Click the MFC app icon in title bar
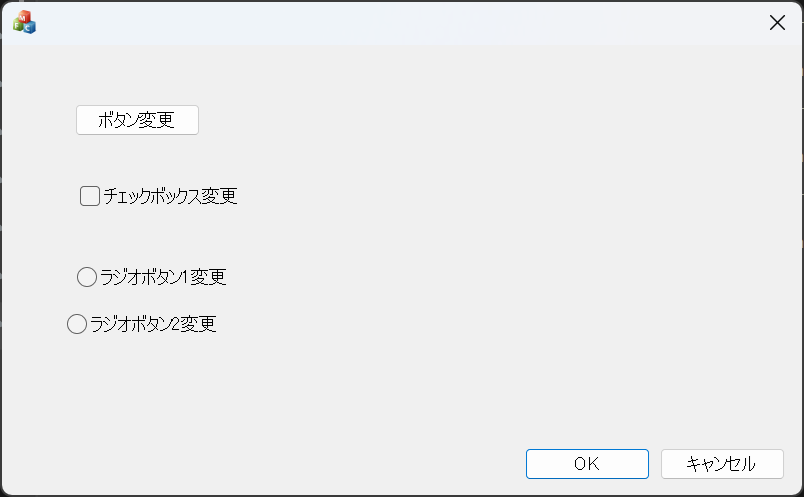This screenshot has width=804, height=497. (x=24, y=22)
